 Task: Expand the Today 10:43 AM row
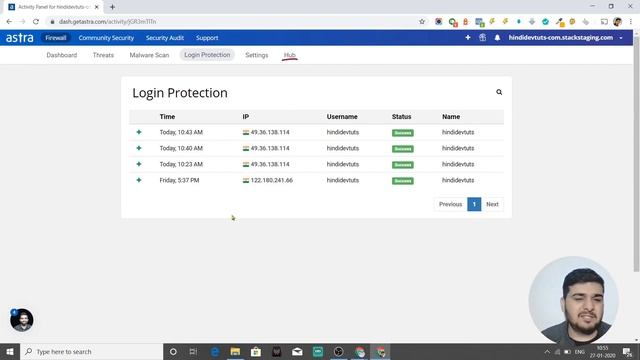click(139, 132)
